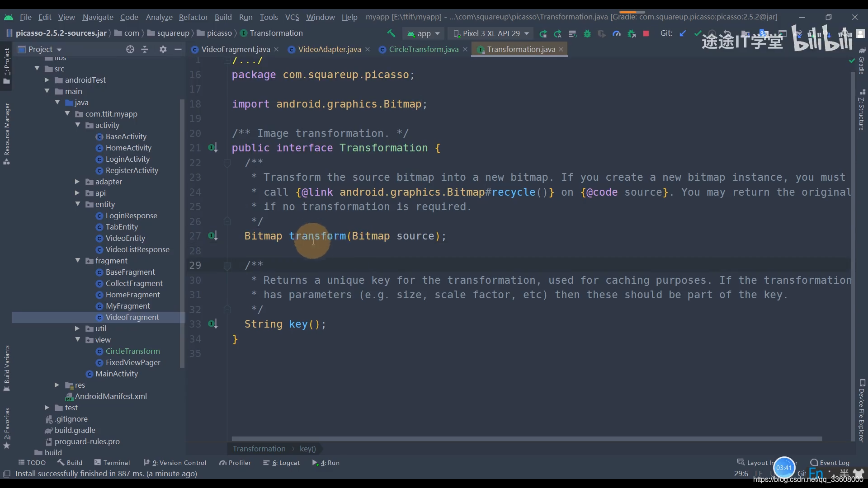The height and width of the screenshot is (488, 868).
Task: Open the Resource Manager side panel
Action: pos(7,134)
